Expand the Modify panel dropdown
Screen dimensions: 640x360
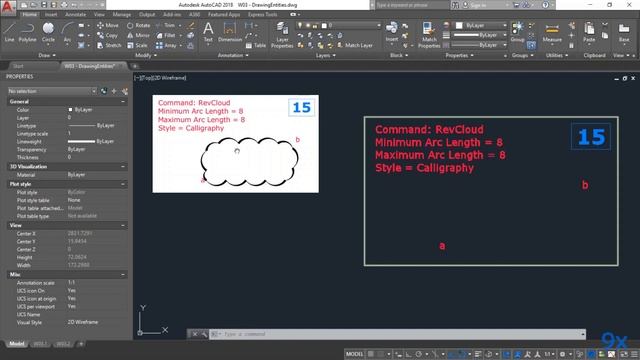pyautogui.click(x=145, y=55)
